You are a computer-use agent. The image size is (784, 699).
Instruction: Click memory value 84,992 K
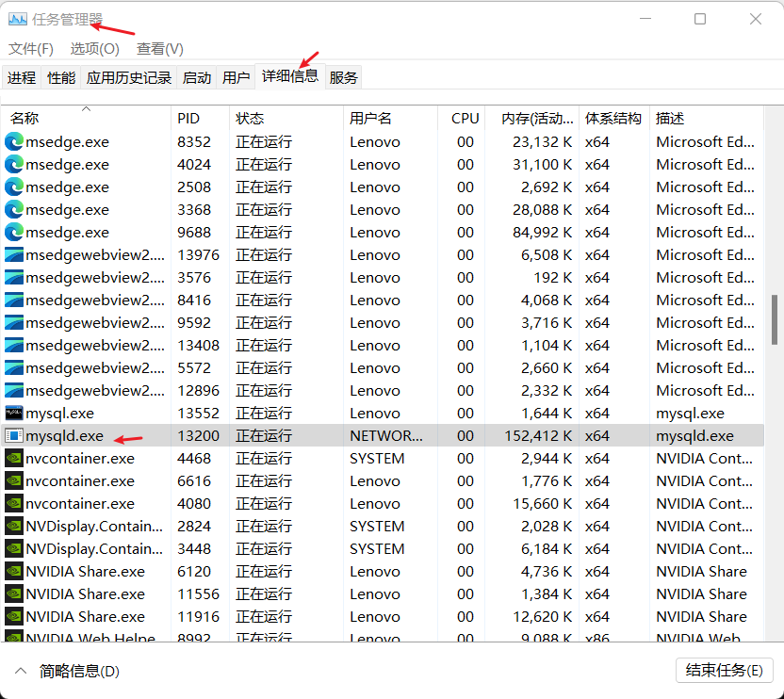[x=543, y=233]
